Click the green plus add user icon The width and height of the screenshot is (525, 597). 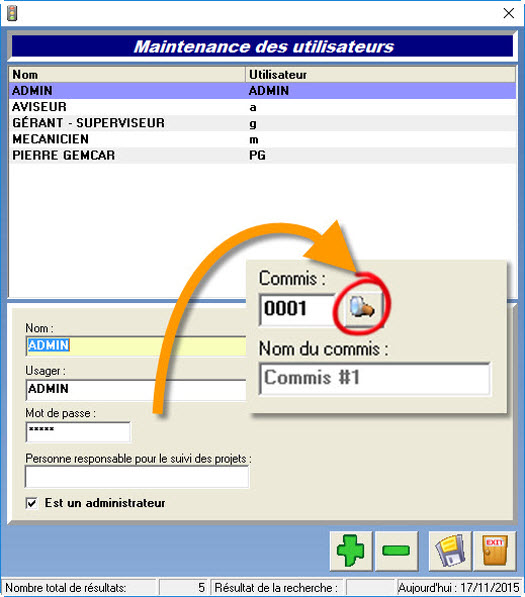[x=351, y=551]
